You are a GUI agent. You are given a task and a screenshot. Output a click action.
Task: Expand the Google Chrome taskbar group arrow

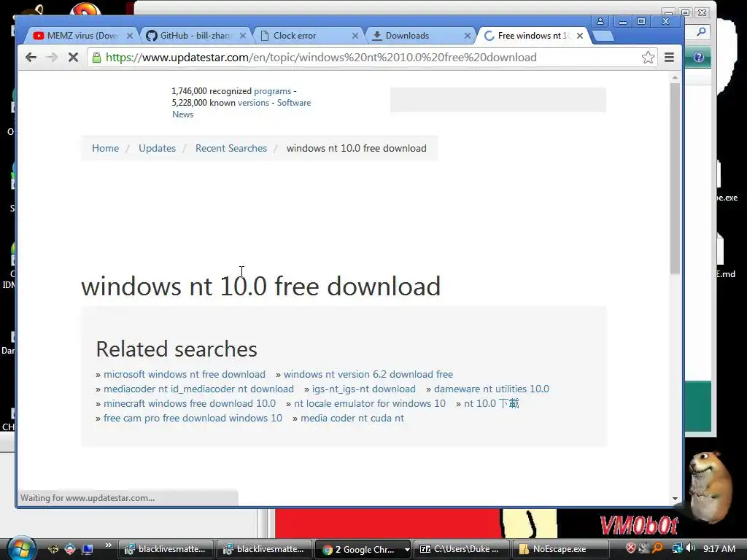407,550
